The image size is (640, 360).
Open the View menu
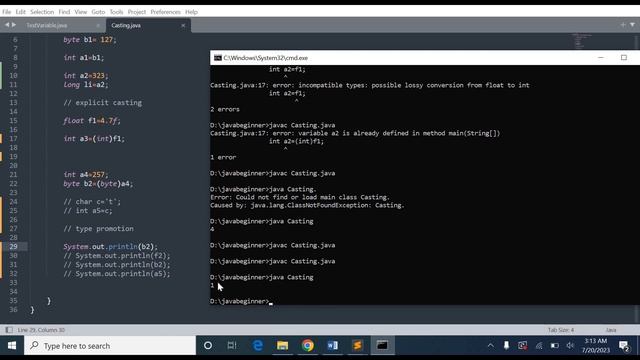click(80, 12)
